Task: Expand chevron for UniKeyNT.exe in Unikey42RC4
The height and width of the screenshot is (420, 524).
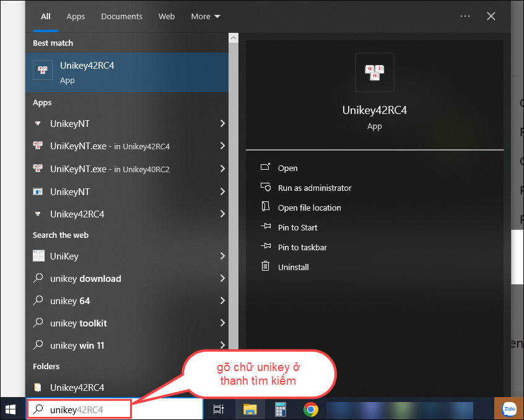Action: pos(222,146)
